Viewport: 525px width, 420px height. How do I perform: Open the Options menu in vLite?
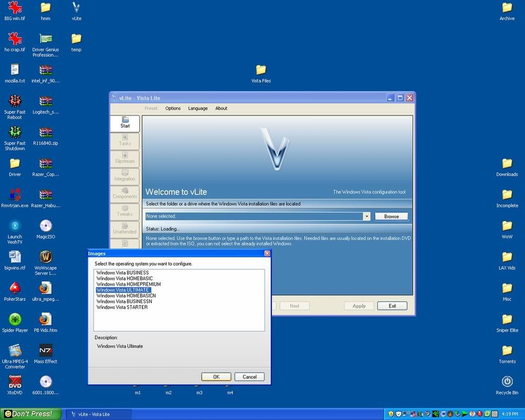(173, 108)
